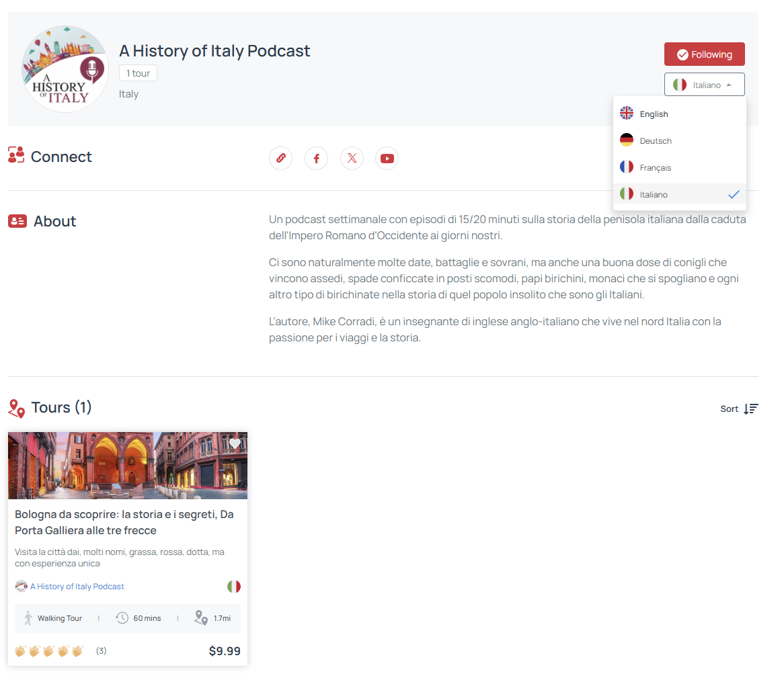The height and width of the screenshot is (682, 784).
Task: Click the Italy location text
Action: point(128,94)
